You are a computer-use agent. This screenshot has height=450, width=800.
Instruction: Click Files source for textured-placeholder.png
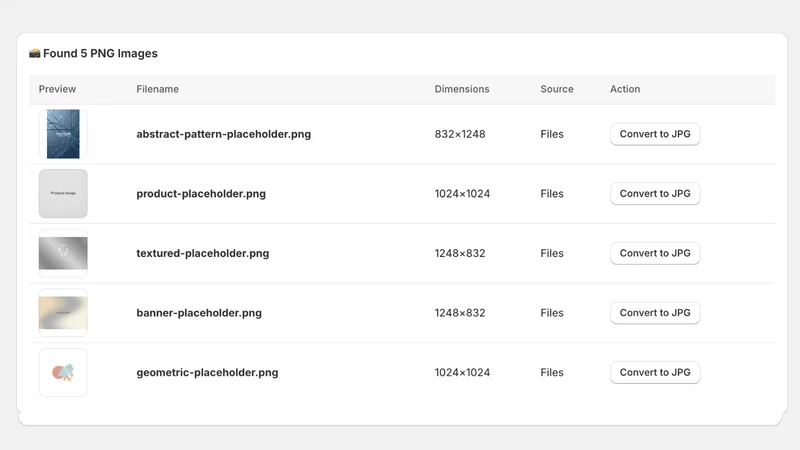click(x=552, y=254)
